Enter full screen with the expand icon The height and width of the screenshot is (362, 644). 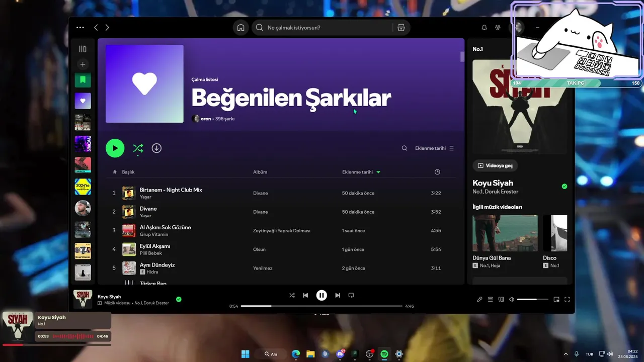click(x=567, y=300)
